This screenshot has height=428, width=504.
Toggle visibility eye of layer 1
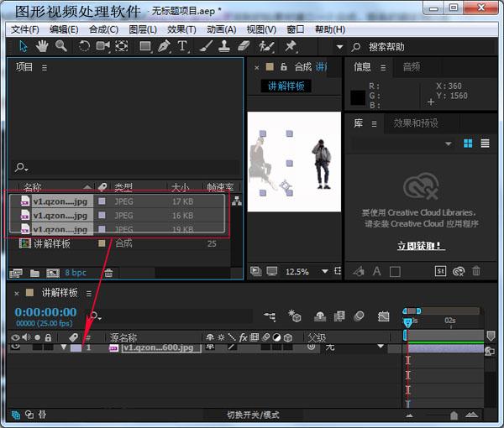(15, 347)
